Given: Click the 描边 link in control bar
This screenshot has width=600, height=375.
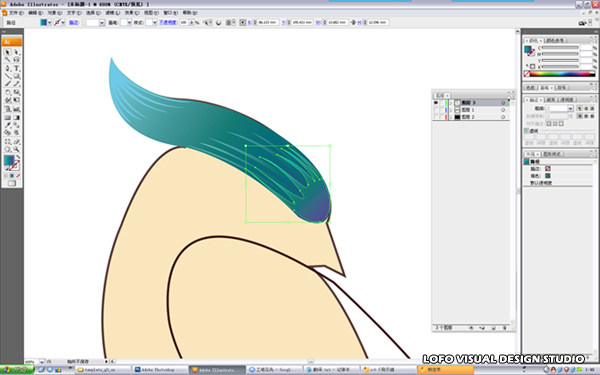Looking at the screenshot, I should (x=73, y=23).
